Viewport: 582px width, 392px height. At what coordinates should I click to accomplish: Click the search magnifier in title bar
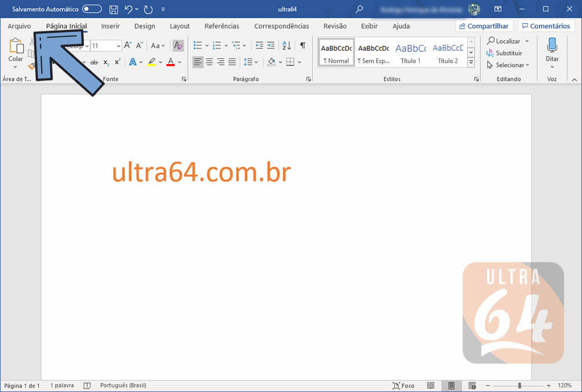point(360,9)
